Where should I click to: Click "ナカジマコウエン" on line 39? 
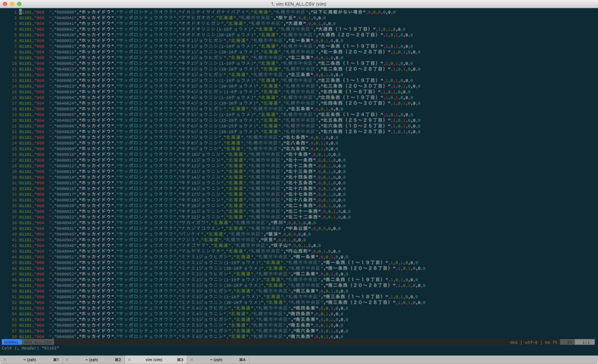(x=201, y=229)
